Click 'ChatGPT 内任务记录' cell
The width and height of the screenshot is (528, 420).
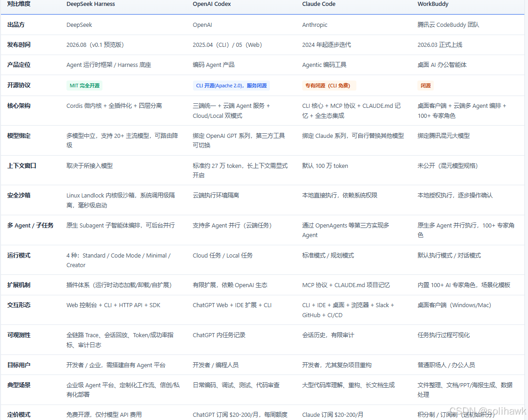219,335
